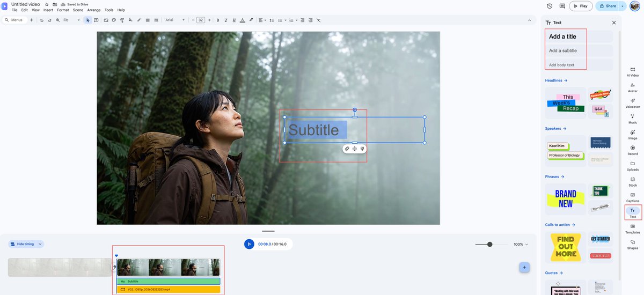The image size is (644, 295).
Task: Open the Format menu
Action: tap(63, 10)
